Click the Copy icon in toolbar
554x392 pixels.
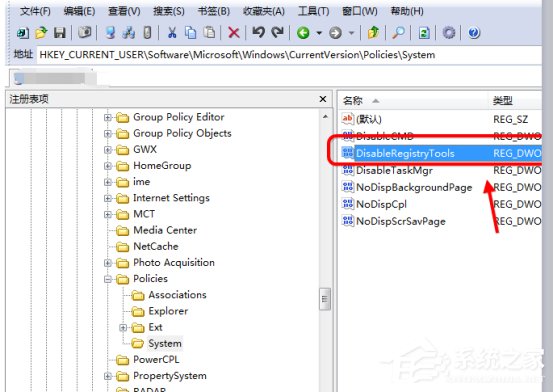coord(191,33)
